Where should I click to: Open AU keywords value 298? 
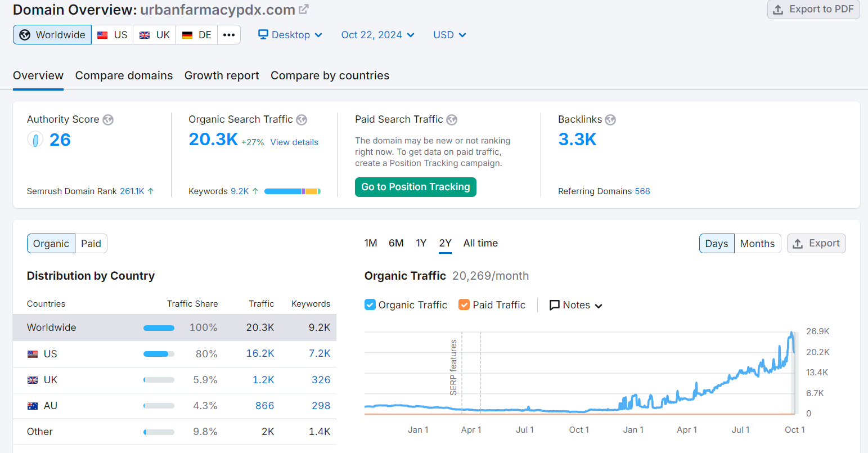click(x=321, y=406)
